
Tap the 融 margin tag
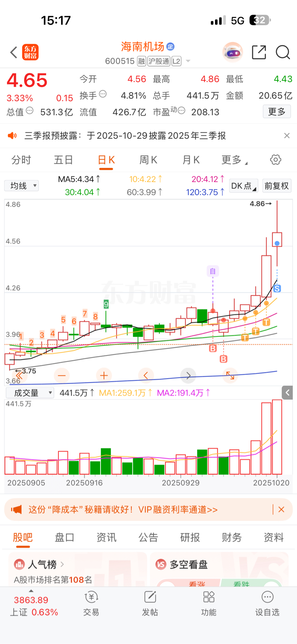tap(142, 61)
